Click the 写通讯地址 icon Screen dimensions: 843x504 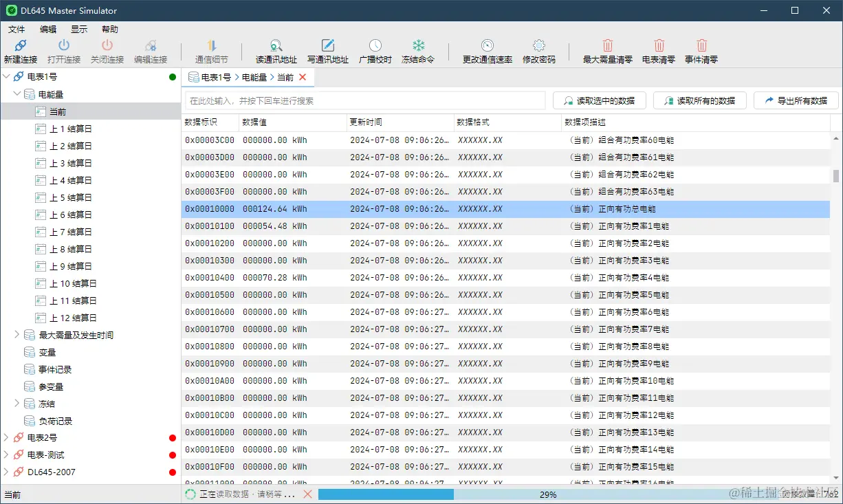coord(328,45)
